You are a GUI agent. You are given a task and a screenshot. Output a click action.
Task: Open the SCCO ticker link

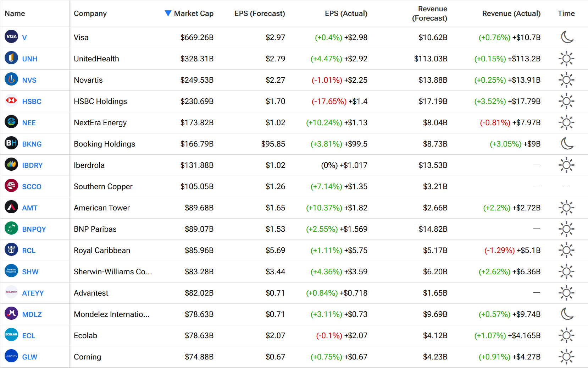[x=32, y=187]
